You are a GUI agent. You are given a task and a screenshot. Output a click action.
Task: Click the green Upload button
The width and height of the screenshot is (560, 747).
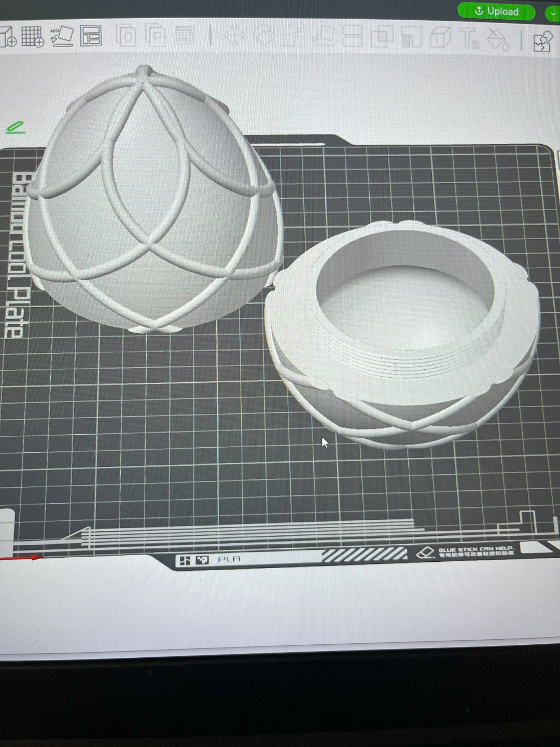tap(496, 11)
